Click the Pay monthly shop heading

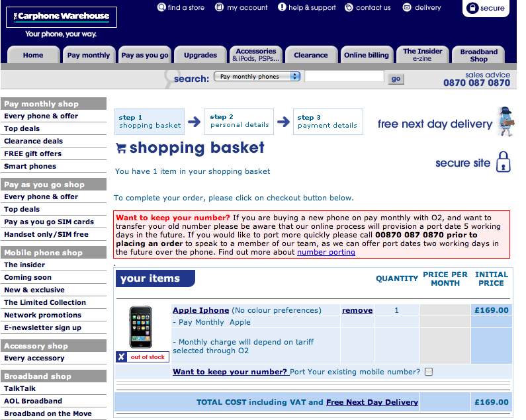point(54,104)
